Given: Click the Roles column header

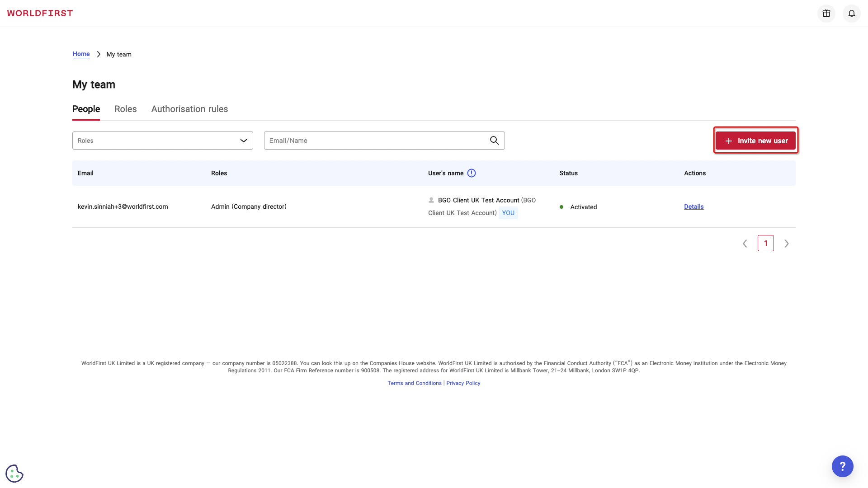Looking at the screenshot, I should 219,173.
